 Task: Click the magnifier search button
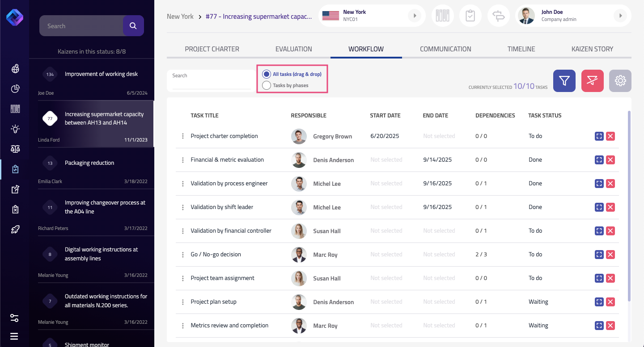133,26
